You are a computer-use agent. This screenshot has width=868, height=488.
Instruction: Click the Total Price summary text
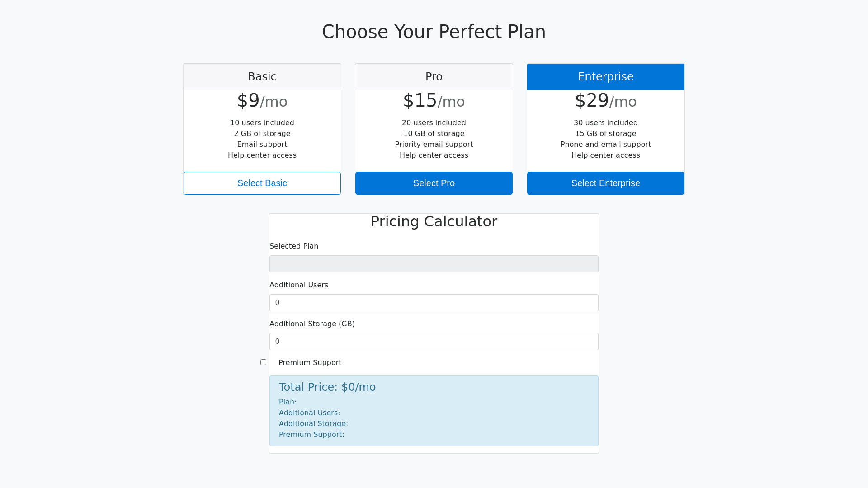click(x=327, y=387)
